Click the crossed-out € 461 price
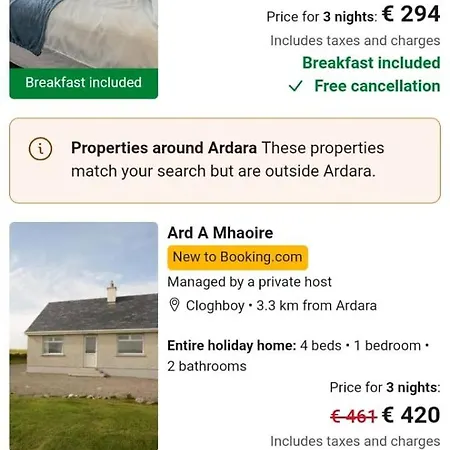The height and width of the screenshot is (450, 450). [354, 416]
